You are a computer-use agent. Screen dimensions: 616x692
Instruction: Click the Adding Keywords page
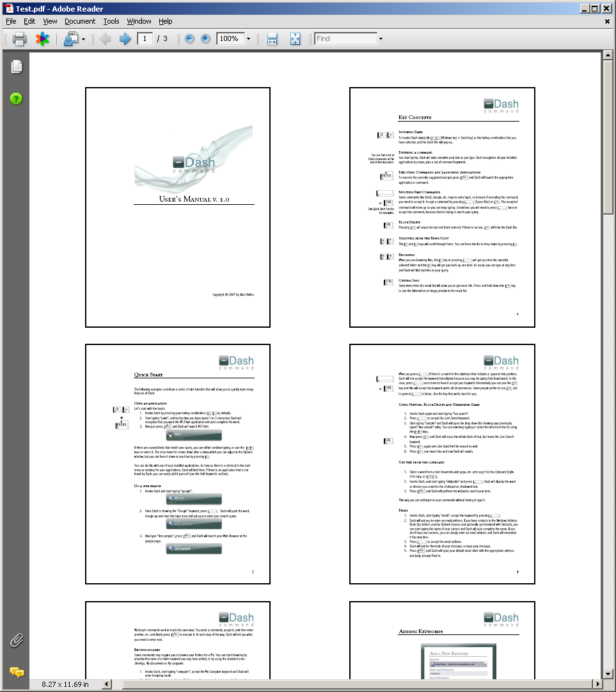click(442, 640)
